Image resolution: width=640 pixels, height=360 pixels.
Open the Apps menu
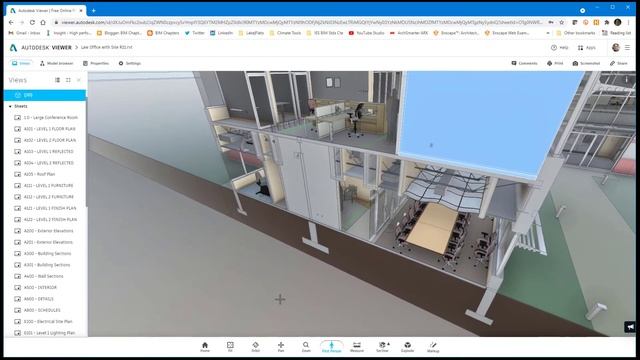pyautogui.click(x=587, y=48)
